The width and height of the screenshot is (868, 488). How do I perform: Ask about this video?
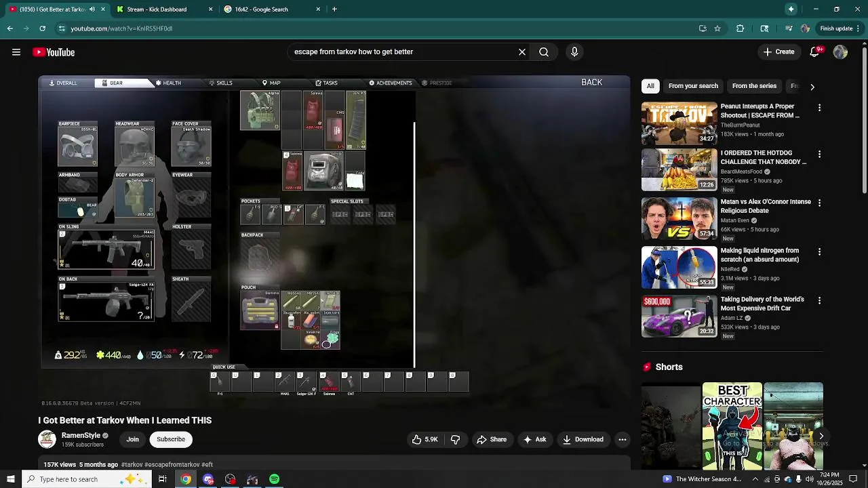coord(534,439)
